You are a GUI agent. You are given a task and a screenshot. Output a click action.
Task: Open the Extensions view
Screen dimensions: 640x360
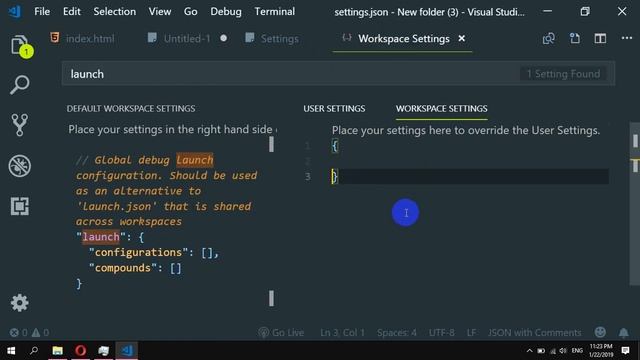[20, 206]
